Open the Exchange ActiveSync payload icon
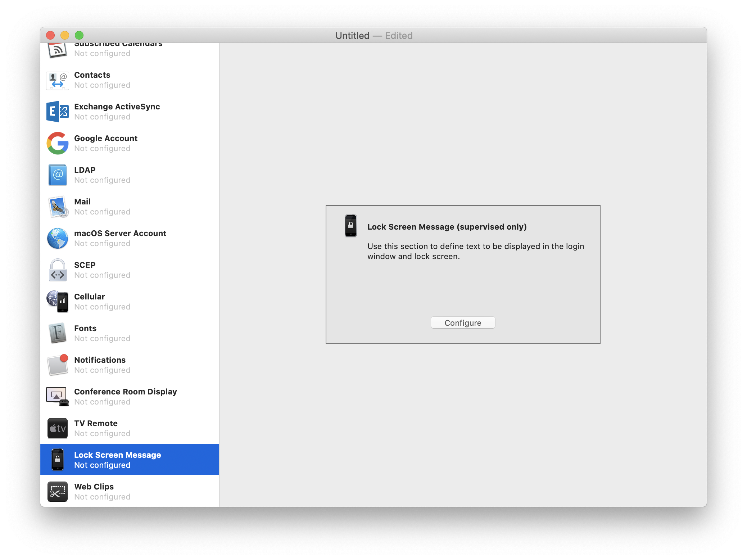This screenshot has height=560, width=747. pyautogui.click(x=58, y=112)
